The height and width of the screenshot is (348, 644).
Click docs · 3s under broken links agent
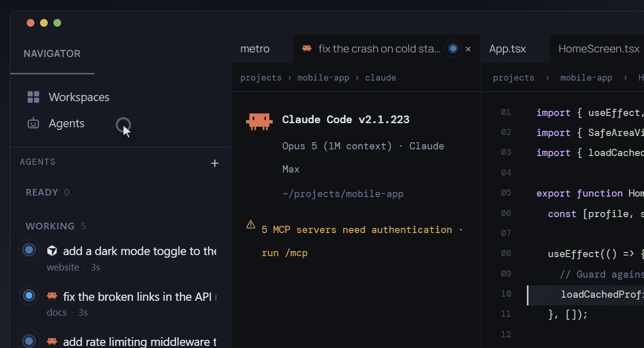pyautogui.click(x=67, y=313)
